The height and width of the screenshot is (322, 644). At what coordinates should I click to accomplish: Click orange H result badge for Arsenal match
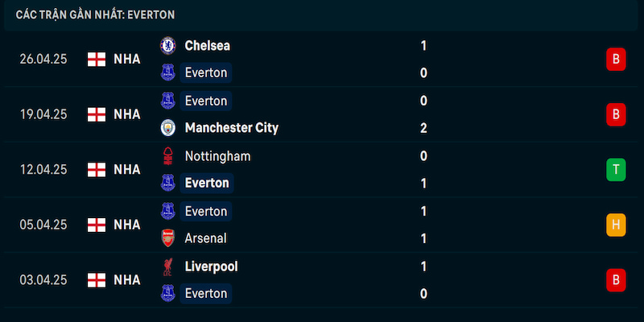pos(616,225)
